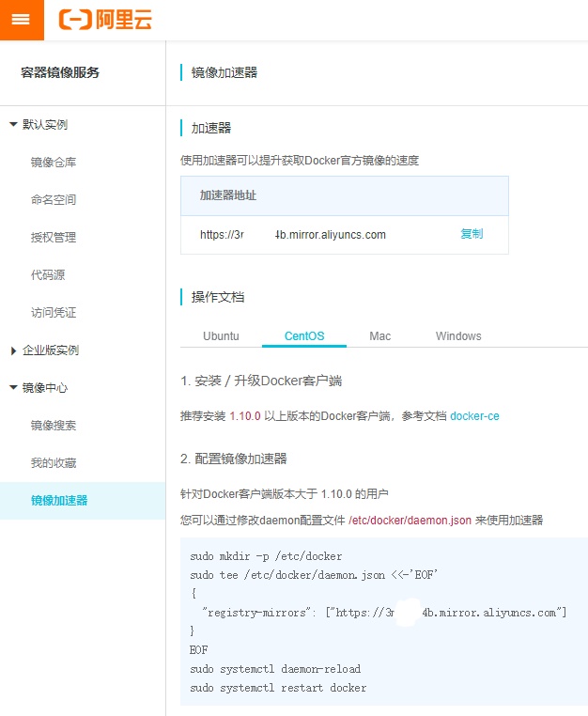
Task: Select 镜像加速器 sidebar item
Action: 83,501
